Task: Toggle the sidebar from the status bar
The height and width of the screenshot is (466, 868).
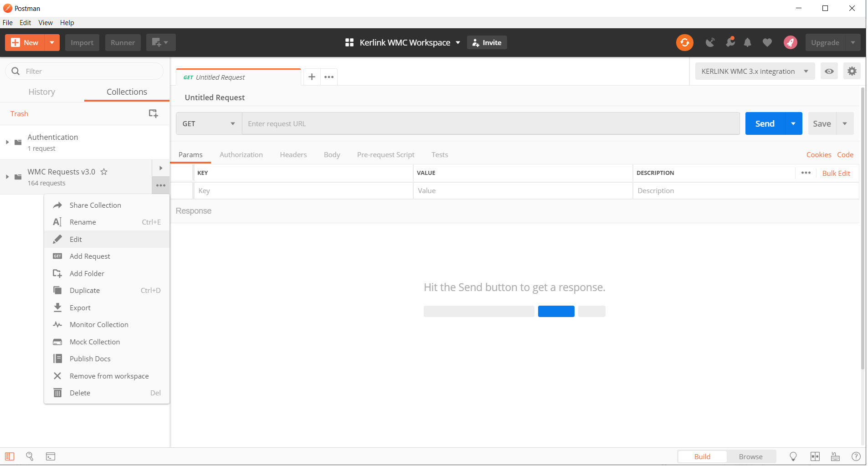Action: click(9, 456)
